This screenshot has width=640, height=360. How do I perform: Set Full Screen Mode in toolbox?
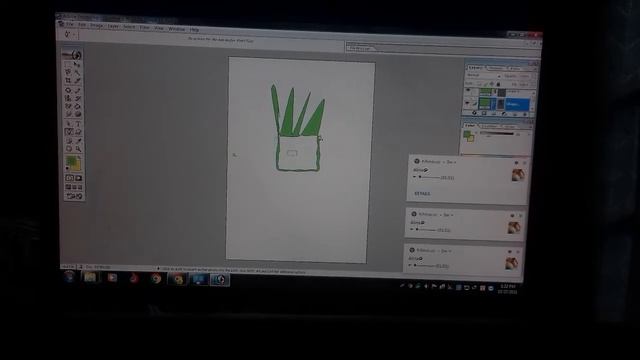80,188
